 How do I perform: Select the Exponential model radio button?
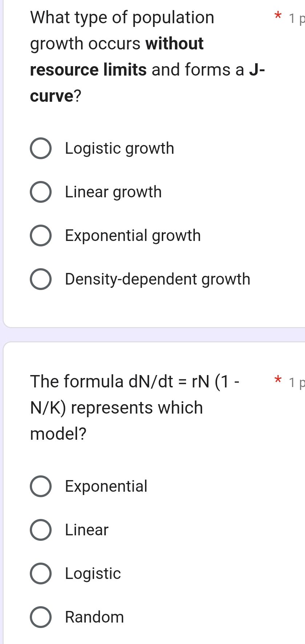click(40, 486)
